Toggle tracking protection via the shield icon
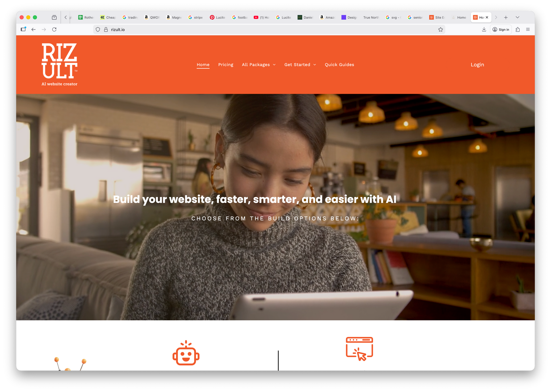The image size is (551, 392). (98, 29)
